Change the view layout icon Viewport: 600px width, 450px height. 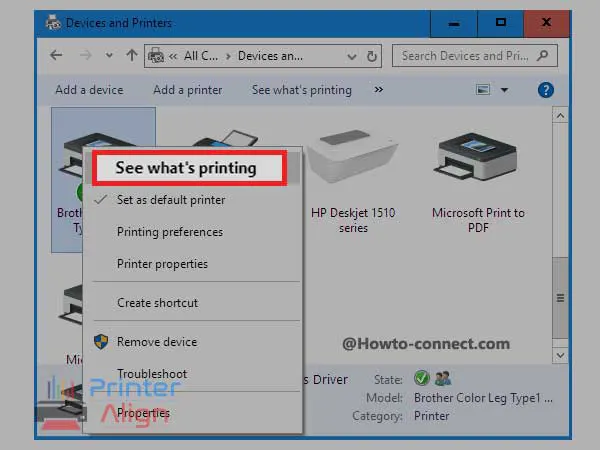483,90
